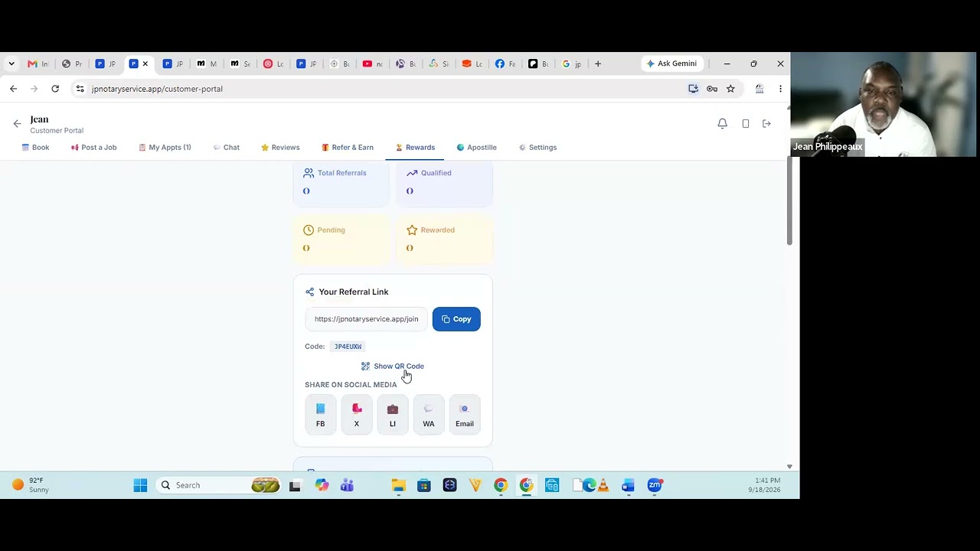
Task: Open the Apostille tab
Action: click(476, 147)
